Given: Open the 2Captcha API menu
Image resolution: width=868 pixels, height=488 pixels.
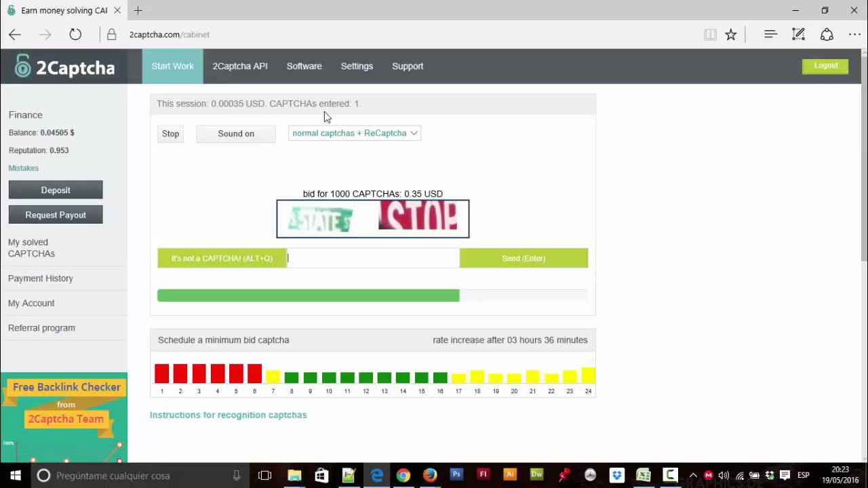Looking at the screenshot, I should [240, 66].
